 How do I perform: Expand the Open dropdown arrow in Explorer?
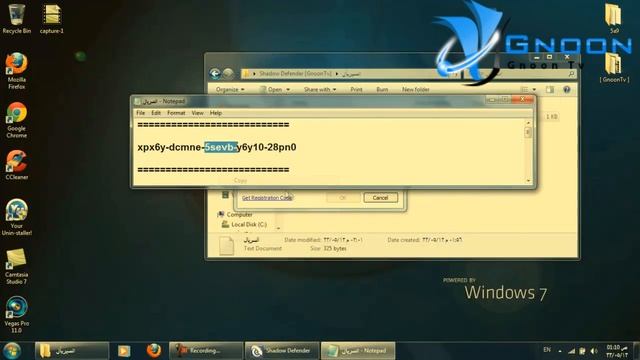point(288,89)
